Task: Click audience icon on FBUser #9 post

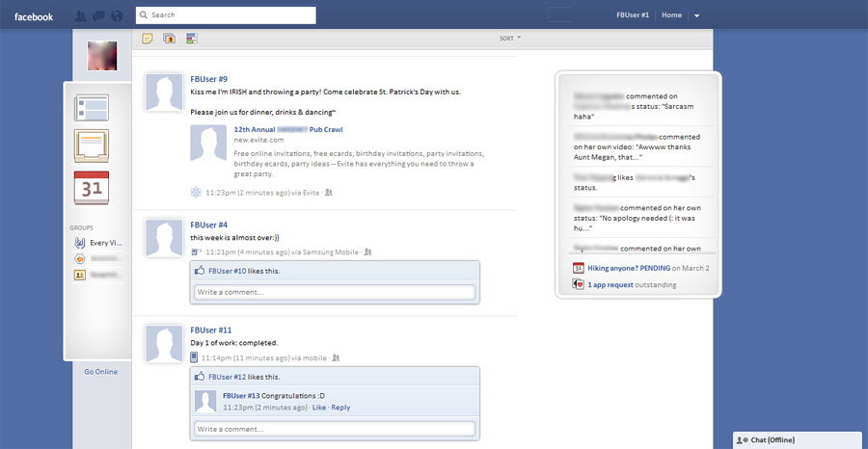Action: click(x=329, y=193)
